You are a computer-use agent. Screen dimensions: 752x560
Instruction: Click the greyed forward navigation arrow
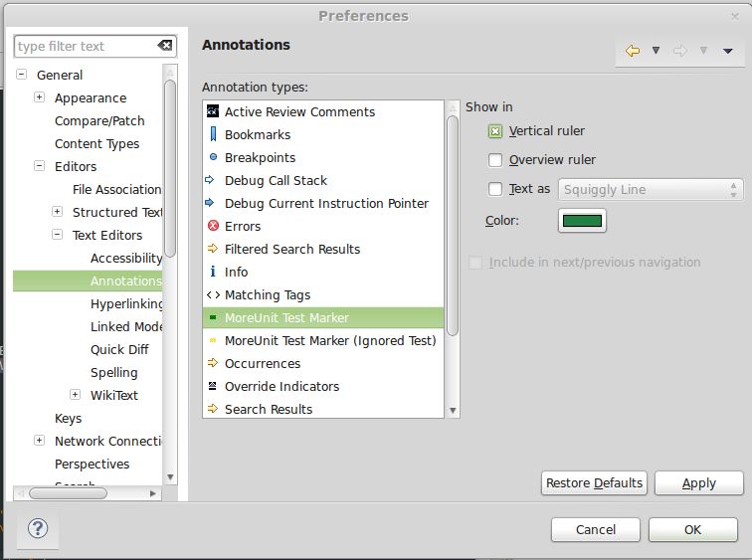pos(679,51)
